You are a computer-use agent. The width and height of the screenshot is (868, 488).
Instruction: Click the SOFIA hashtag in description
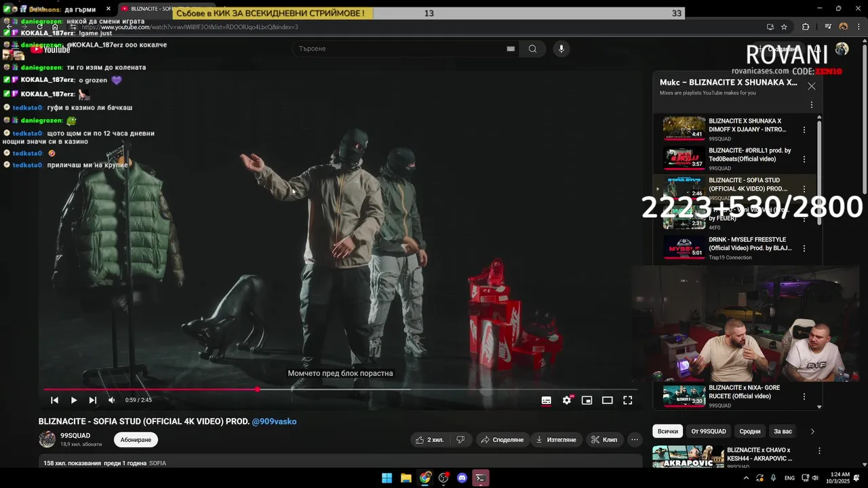(x=157, y=464)
